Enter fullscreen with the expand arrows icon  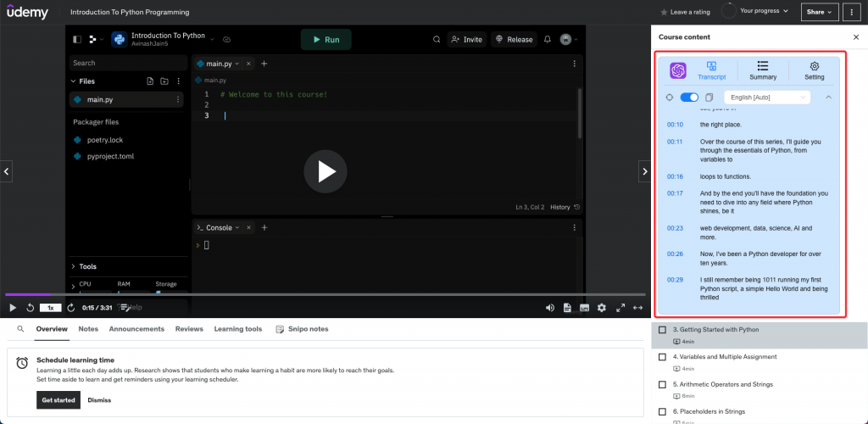[620, 308]
